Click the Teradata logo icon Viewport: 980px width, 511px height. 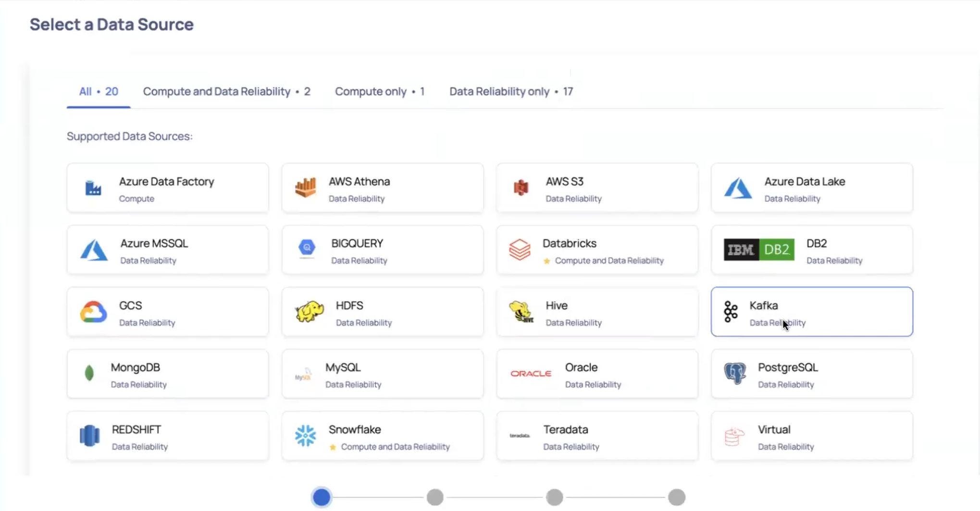point(520,436)
